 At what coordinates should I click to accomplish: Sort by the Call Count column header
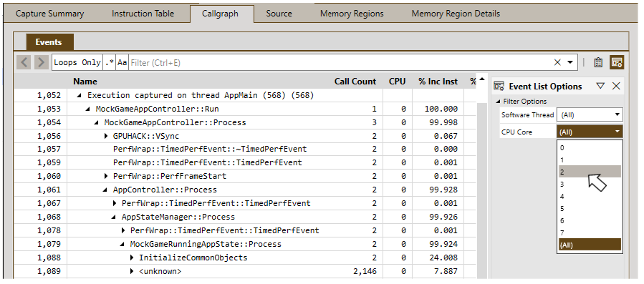click(x=355, y=82)
